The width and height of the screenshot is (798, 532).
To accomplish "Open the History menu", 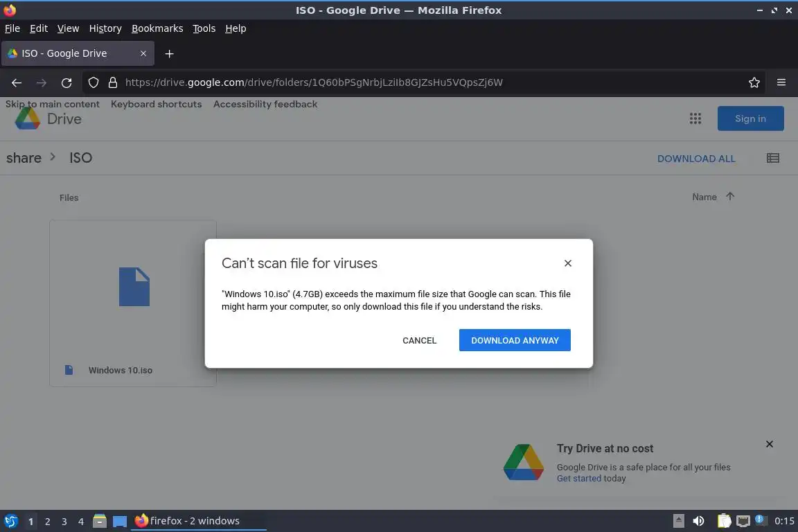I will 105,28.
